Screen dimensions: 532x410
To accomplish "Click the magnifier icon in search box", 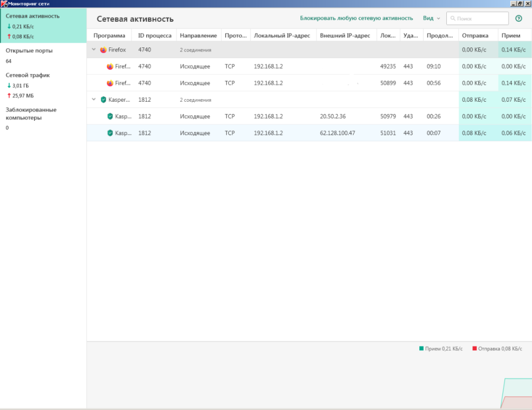I will click(453, 19).
